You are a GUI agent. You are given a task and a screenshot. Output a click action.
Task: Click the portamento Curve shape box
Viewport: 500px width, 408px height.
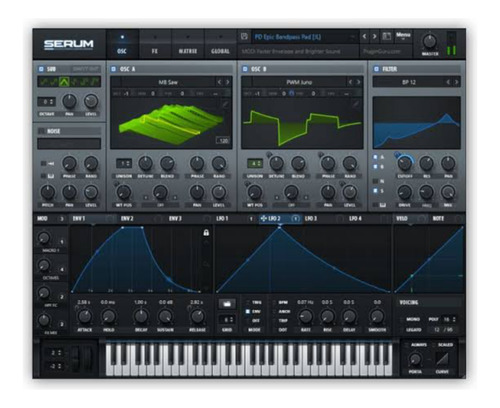point(442,359)
